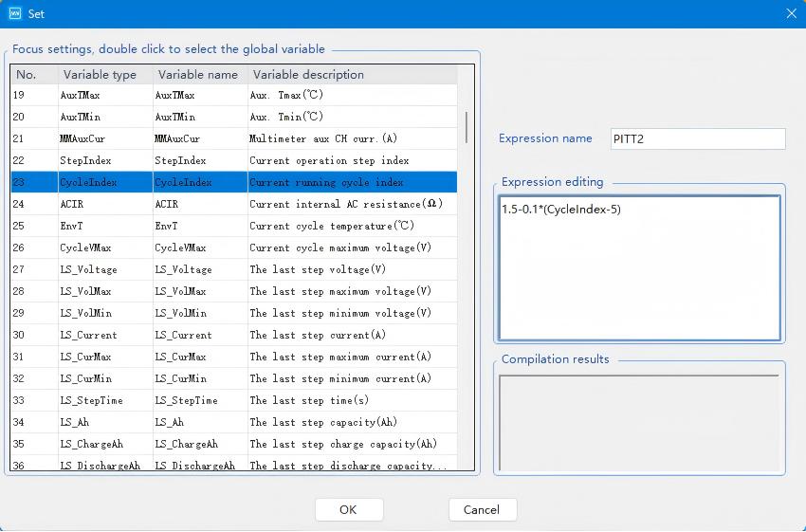Click description 'Current operation step index'
Viewport: 806px width, 532px height.
tap(329, 160)
